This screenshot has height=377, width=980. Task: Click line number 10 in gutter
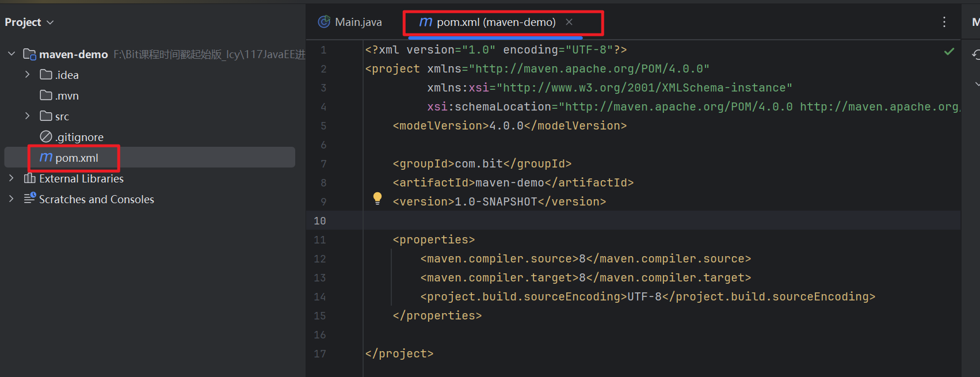[x=320, y=220]
